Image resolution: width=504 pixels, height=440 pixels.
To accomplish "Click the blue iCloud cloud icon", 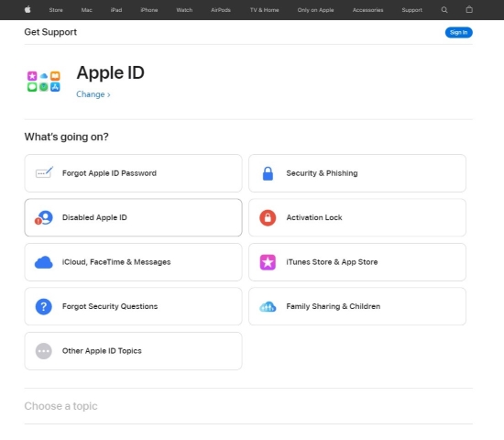I will (x=44, y=262).
